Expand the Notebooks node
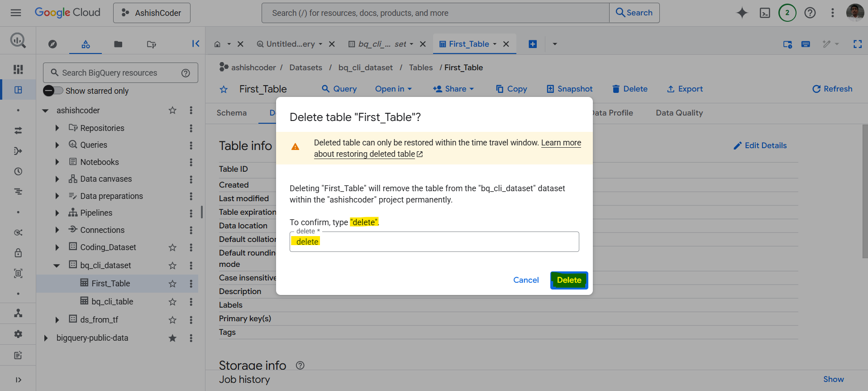The height and width of the screenshot is (391, 868). (x=57, y=162)
